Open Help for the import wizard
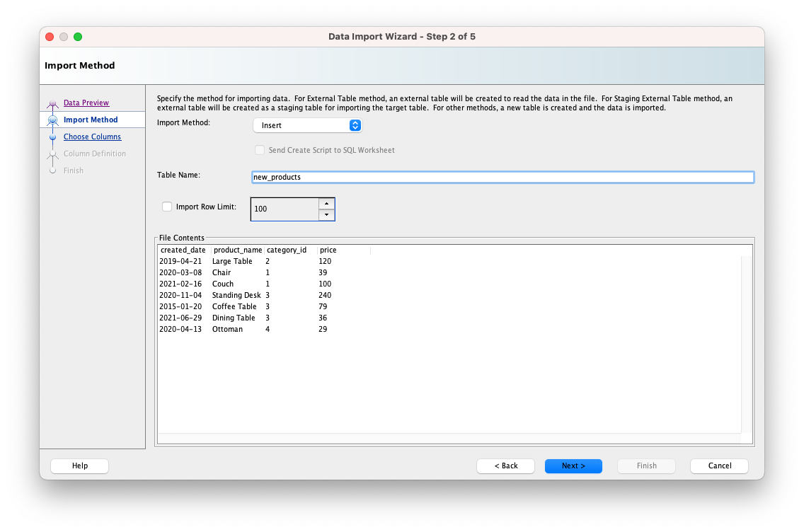The height and width of the screenshot is (532, 804). (80, 466)
